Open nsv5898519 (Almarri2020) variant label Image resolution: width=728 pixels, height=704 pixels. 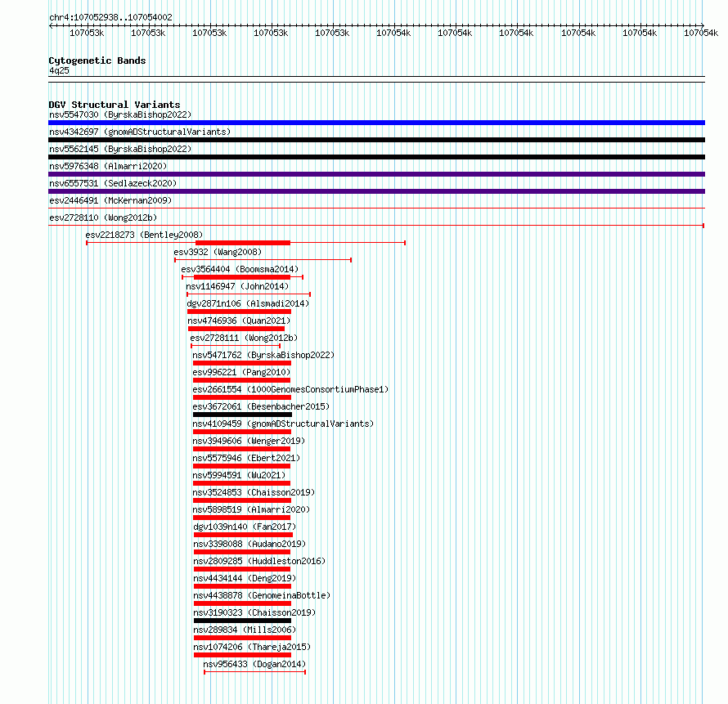tap(251, 509)
